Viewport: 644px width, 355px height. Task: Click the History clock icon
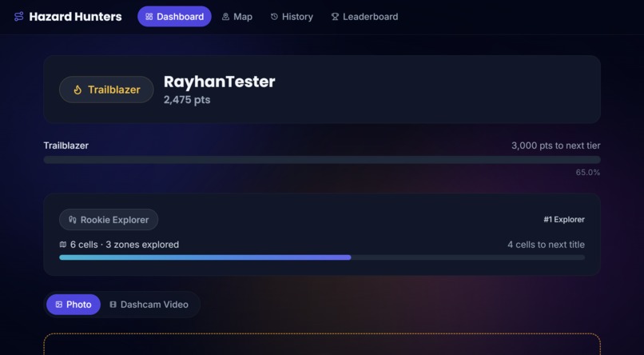tap(274, 17)
